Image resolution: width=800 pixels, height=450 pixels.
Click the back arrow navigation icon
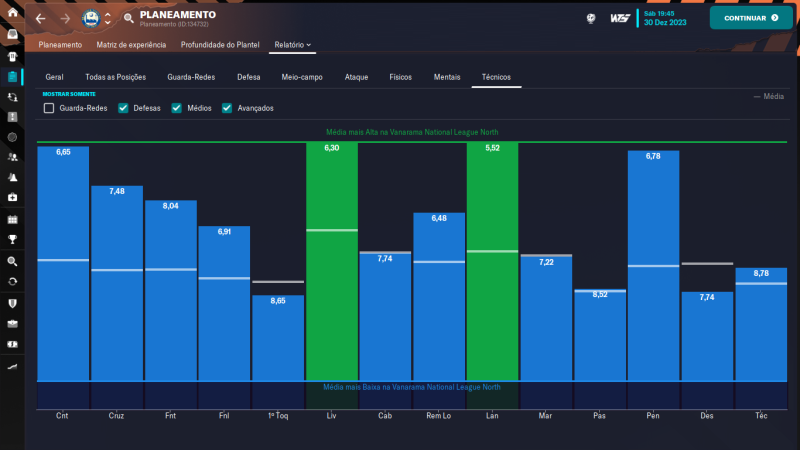40,18
